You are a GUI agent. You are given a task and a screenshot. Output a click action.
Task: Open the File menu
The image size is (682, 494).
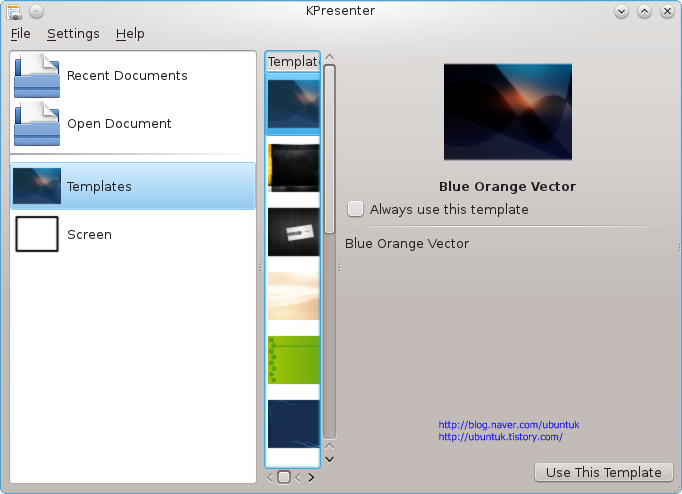pos(20,33)
